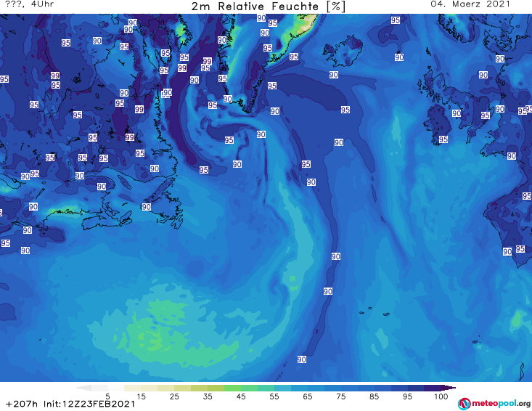
Task: Click the colorbar tick label '35'
Action: pyautogui.click(x=208, y=396)
